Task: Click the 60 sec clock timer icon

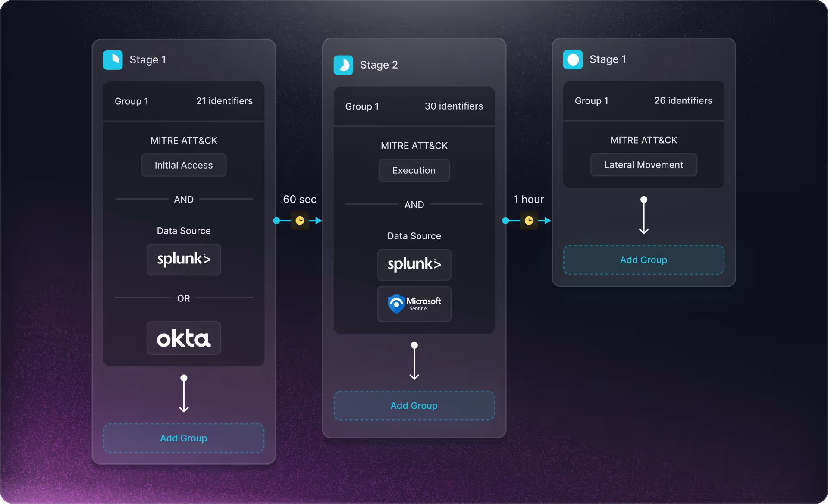Action: (300, 221)
